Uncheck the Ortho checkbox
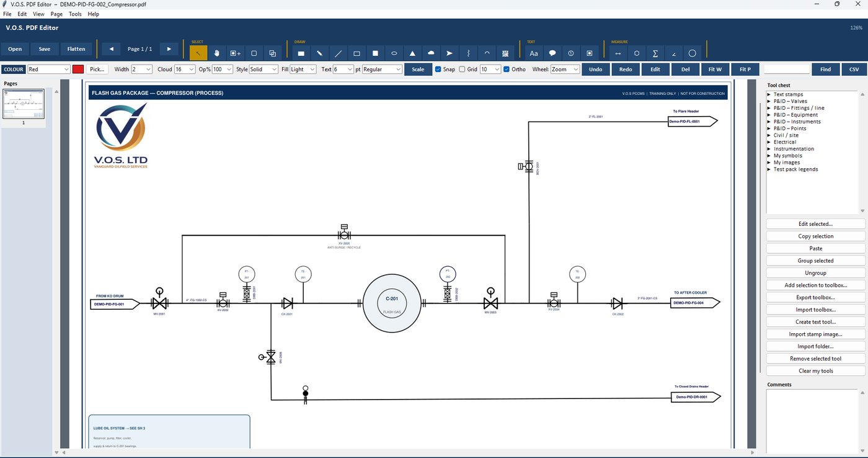The width and height of the screenshot is (868, 458). point(507,70)
